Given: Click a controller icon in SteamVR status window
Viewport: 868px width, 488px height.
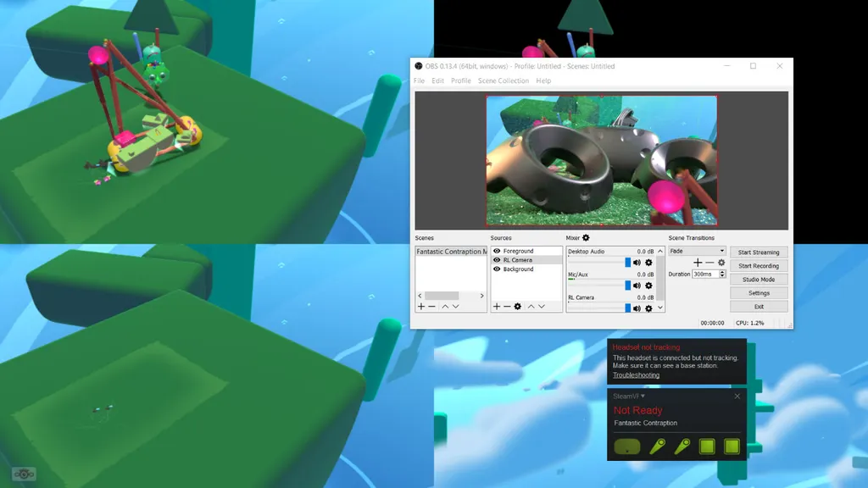Looking at the screenshot, I should click(x=657, y=446).
